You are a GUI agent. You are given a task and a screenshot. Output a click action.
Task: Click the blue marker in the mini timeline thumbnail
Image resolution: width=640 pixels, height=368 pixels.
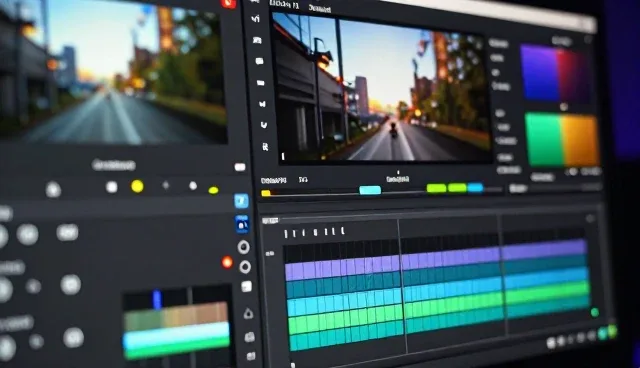click(157, 299)
